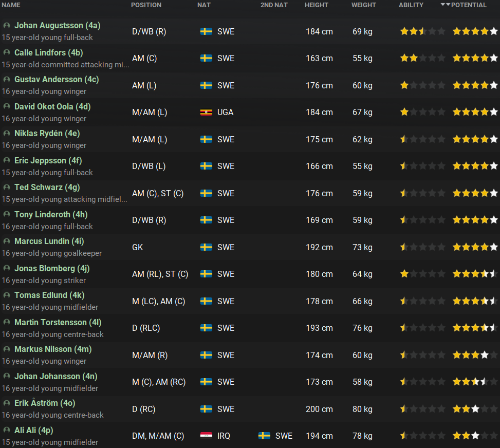Click Calle Lindfors' potential star rating
The image size is (500, 448).
click(x=475, y=58)
